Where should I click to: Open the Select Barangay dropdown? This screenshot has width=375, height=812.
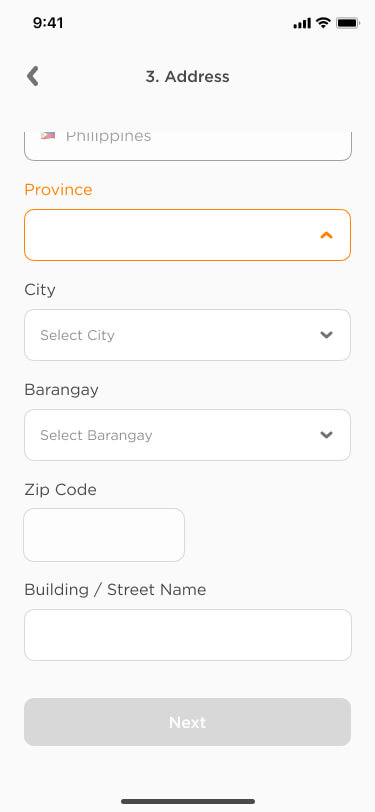click(188, 435)
